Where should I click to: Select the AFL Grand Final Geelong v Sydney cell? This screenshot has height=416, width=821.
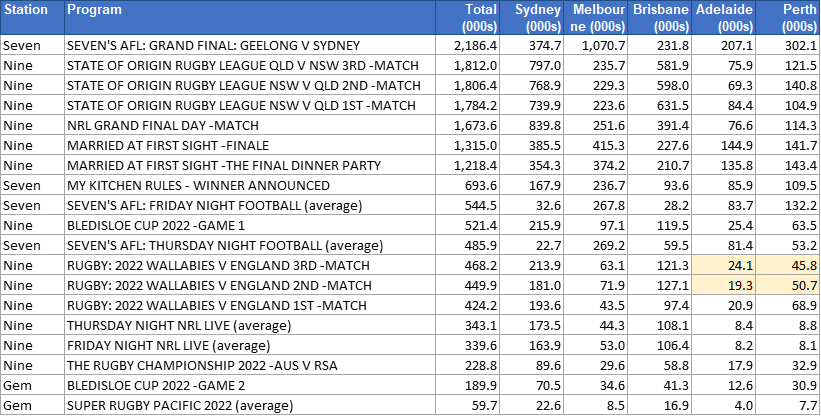tap(250, 46)
